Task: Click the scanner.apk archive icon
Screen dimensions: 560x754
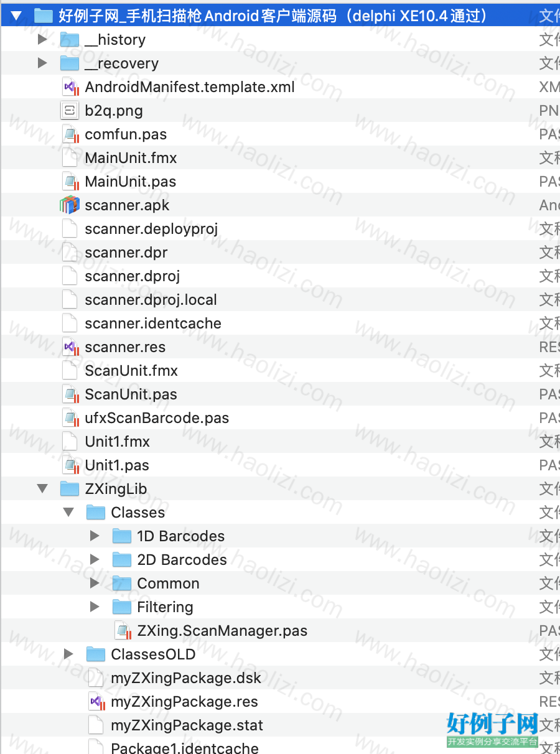Action: click(70, 205)
